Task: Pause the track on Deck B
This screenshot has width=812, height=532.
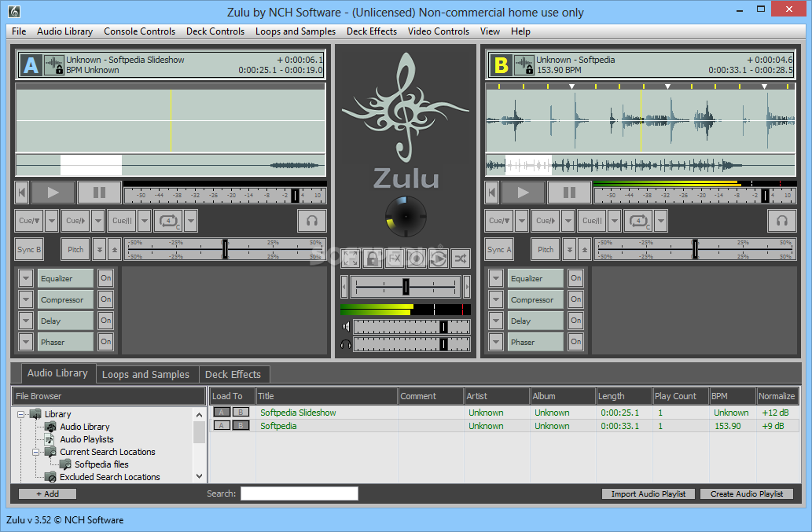Action: [x=569, y=193]
